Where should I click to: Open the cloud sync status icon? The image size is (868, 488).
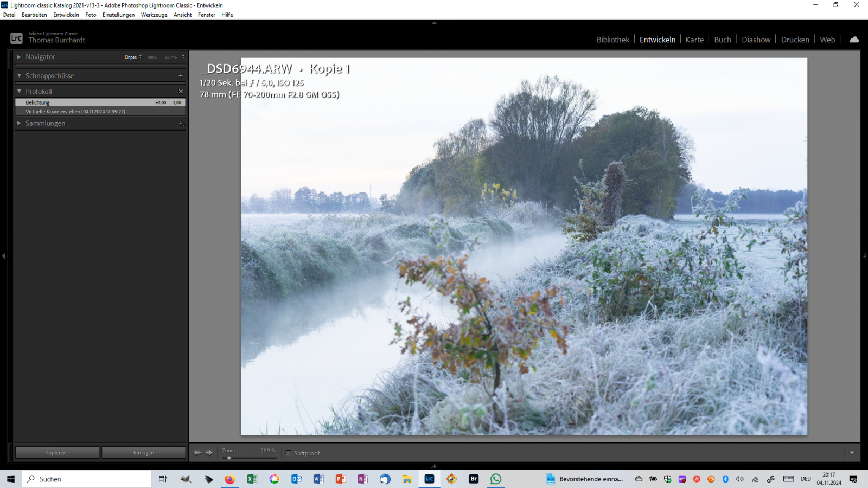[x=854, y=40]
